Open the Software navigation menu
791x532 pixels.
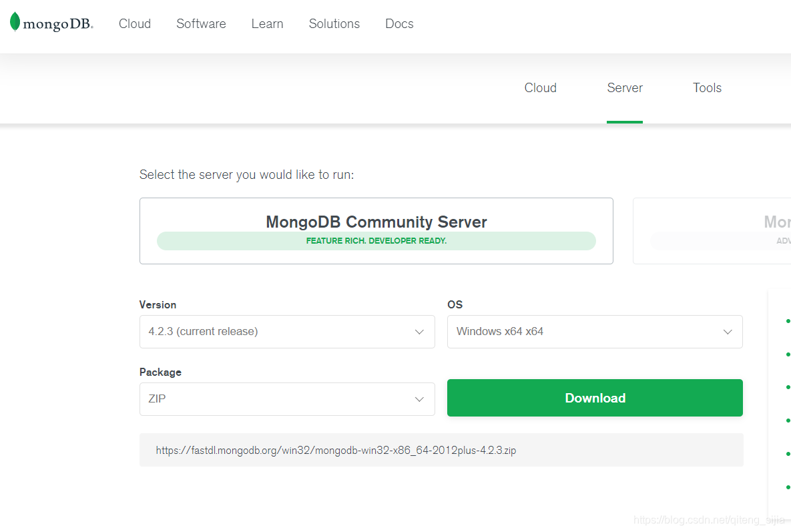pyautogui.click(x=201, y=24)
